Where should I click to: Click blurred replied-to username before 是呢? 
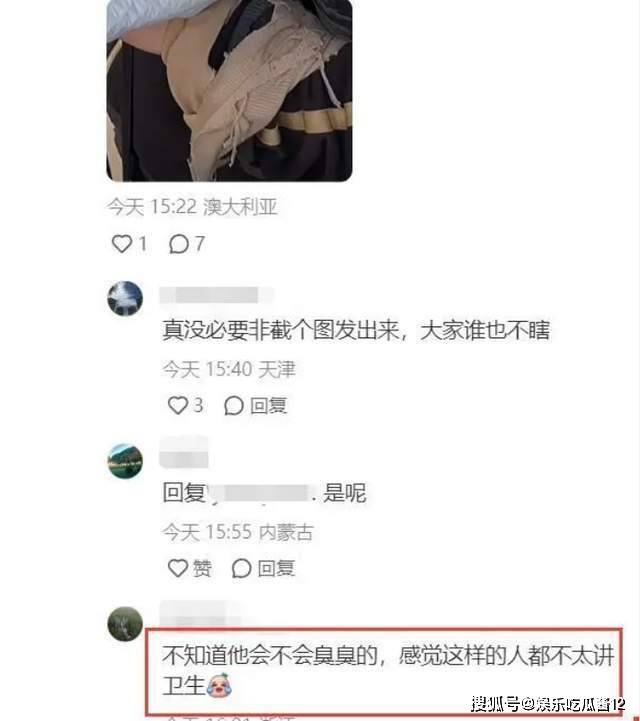pos(261,493)
